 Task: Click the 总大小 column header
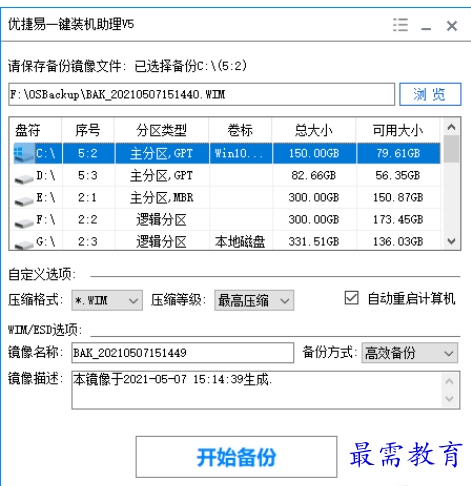pos(314,130)
